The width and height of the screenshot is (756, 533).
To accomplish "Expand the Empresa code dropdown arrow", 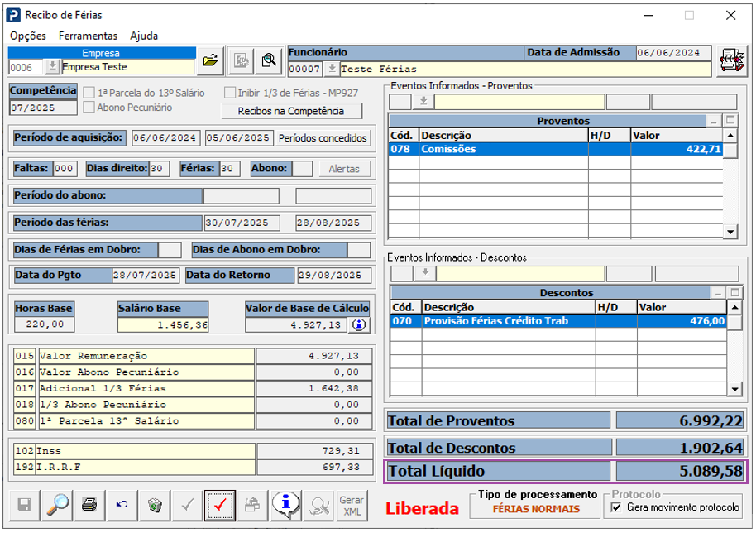I will (x=52, y=67).
